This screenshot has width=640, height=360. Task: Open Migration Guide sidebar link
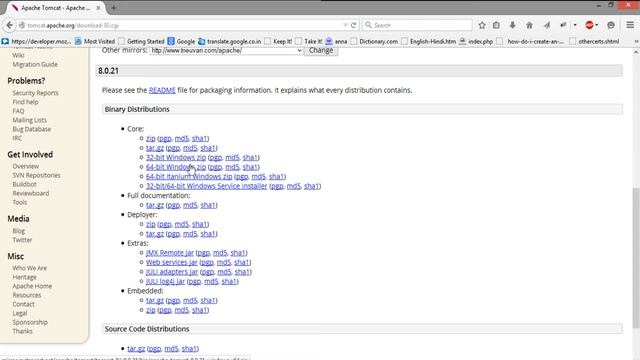click(x=35, y=64)
